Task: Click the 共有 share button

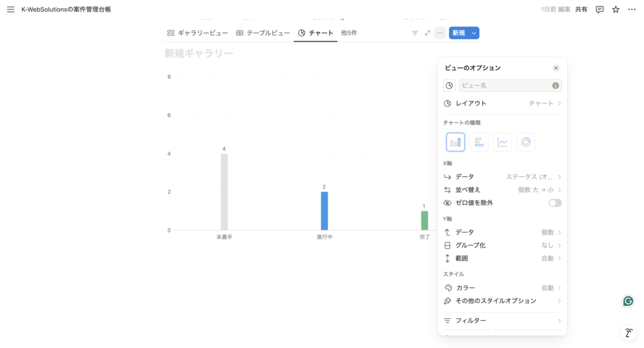Action: (581, 9)
